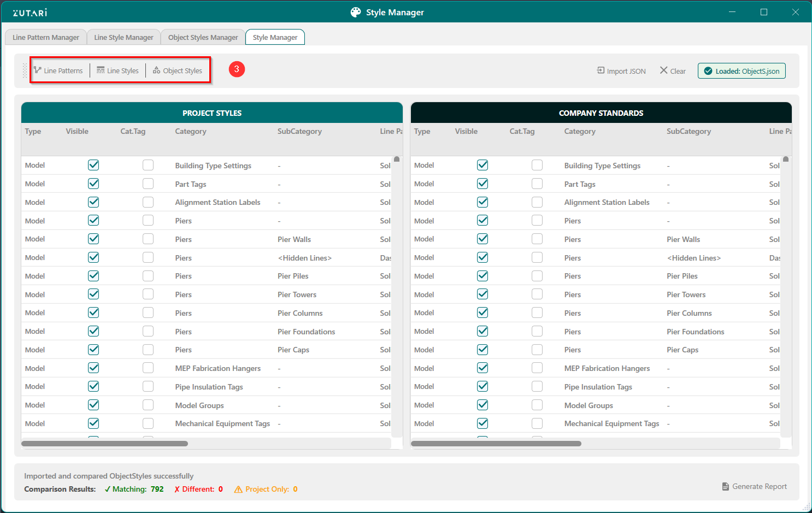Click the Category header in Project Styles
The width and height of the screenshot is (812, 513).
pos(191,131)
